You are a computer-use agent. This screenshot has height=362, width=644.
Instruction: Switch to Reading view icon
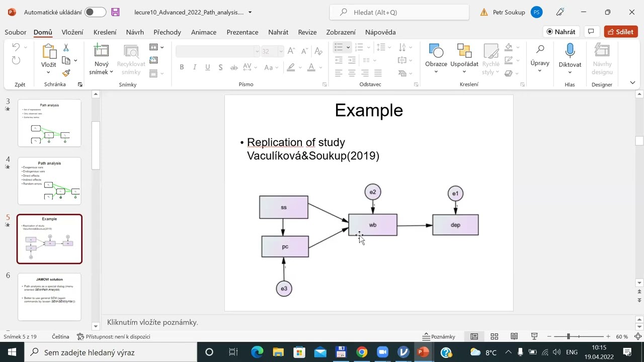[514, 336]
